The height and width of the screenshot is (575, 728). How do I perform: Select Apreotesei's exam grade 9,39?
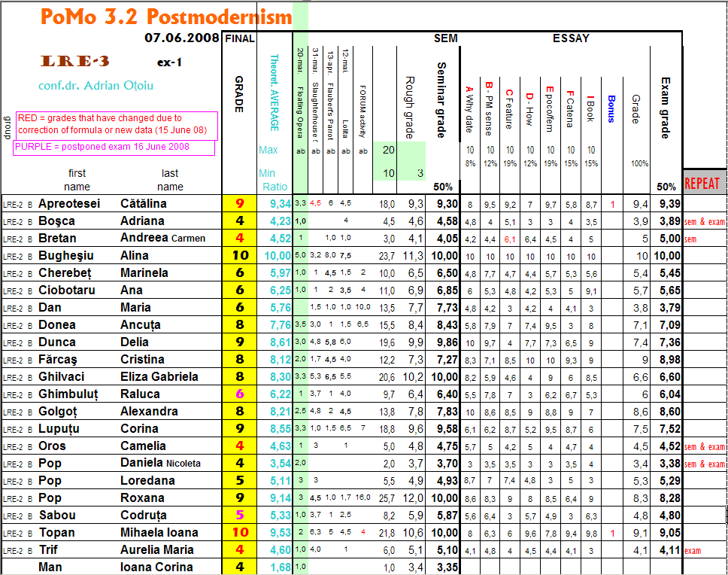[x=670, y=204]
